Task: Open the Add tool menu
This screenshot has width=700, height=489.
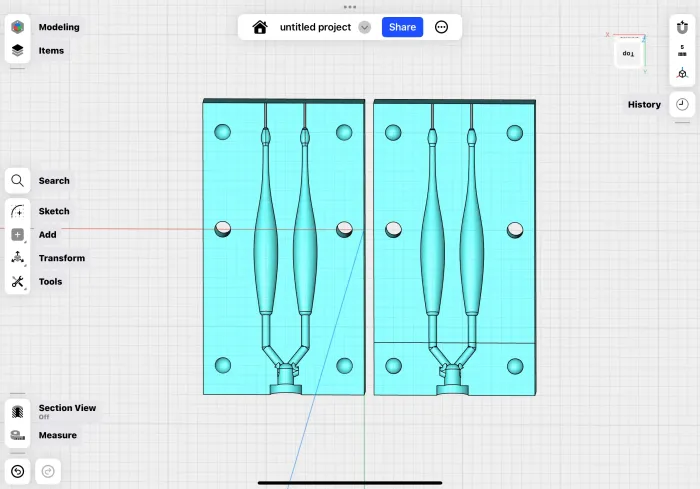Action: pyautogui.click(x=17, y=234)
